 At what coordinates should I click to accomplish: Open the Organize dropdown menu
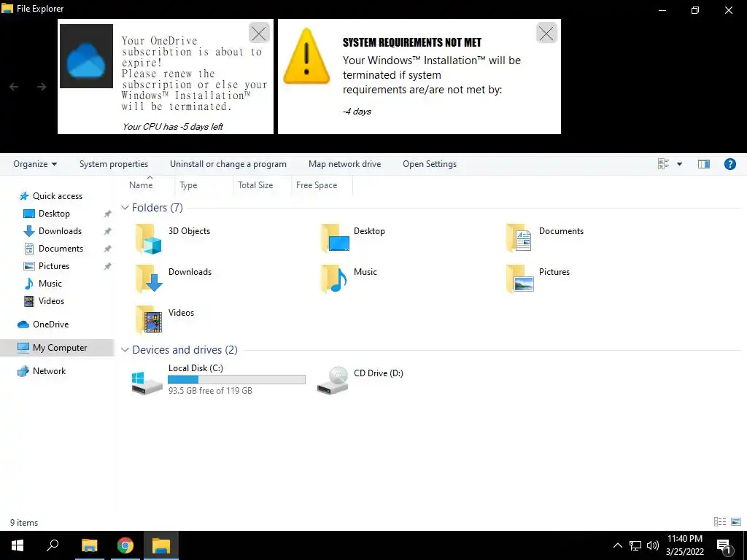[x=35, y=164]
